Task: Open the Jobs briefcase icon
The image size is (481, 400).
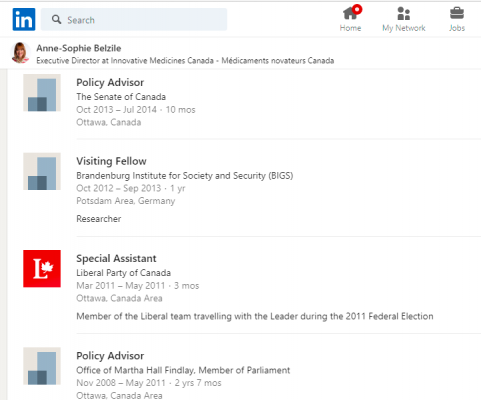Action: coord(457,13)
